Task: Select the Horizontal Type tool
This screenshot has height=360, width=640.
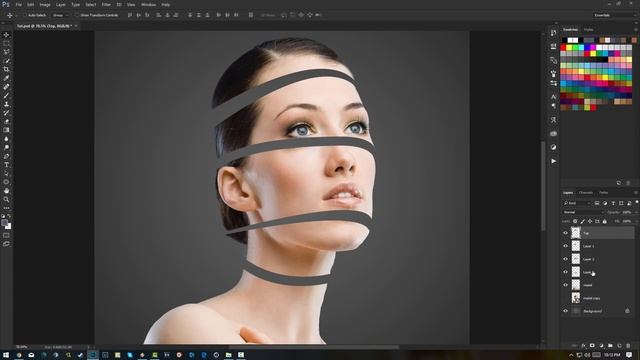Action: (6, 165)
